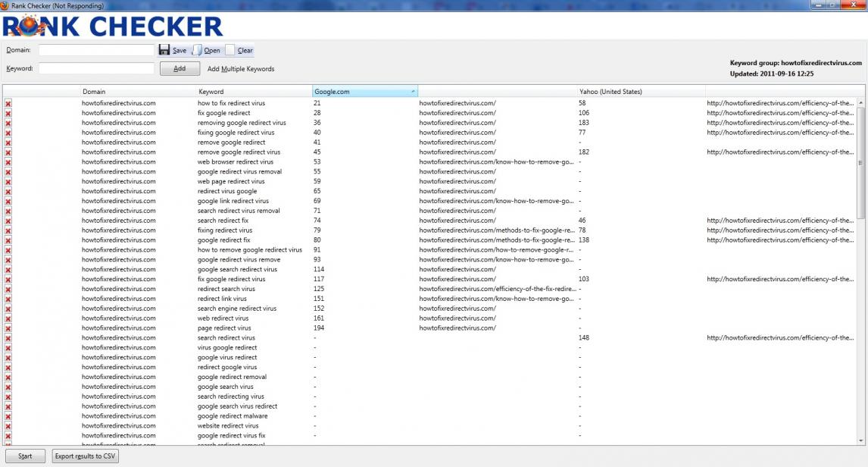This screenshot has width=868, height=467.
Task: Remove the 'fixing redirect virus' row
Action: pos(8,230)
